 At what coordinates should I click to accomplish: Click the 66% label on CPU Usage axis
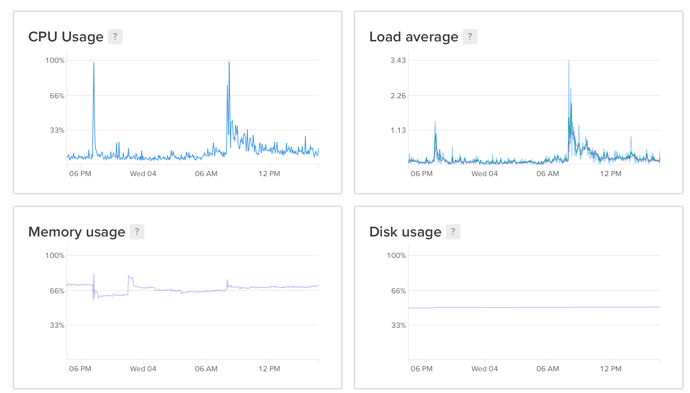(57, 95)
